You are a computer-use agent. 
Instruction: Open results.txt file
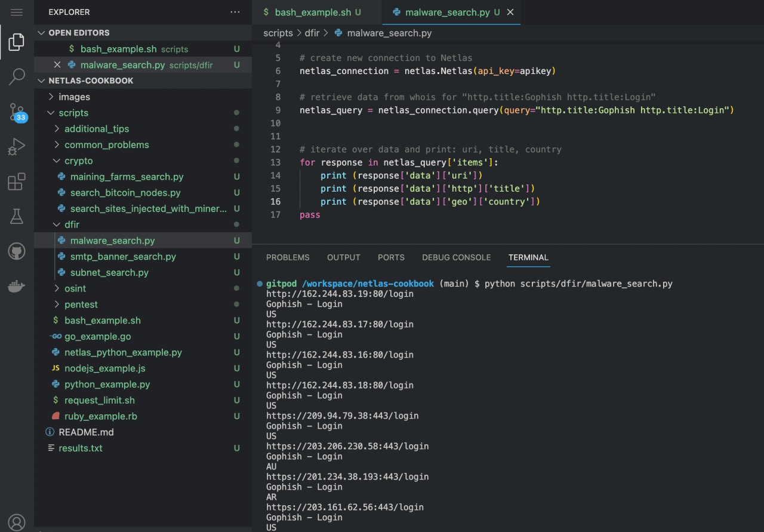pyautogui.click(x=143, y=448)
